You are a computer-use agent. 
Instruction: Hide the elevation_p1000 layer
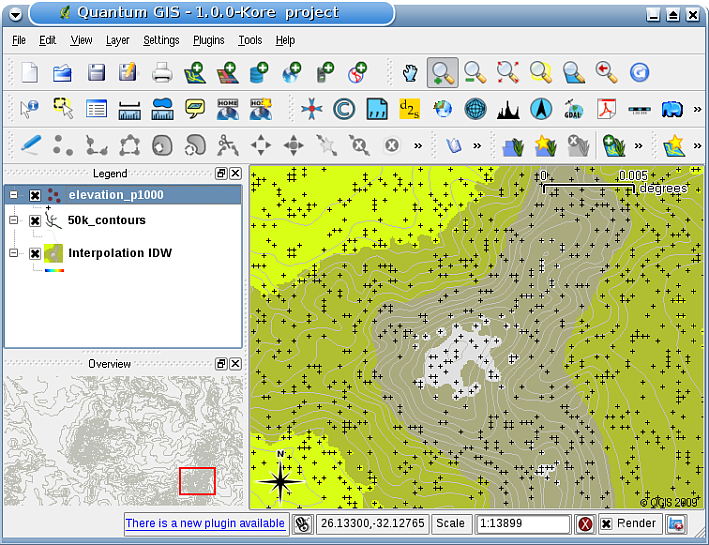coord(35,195)
